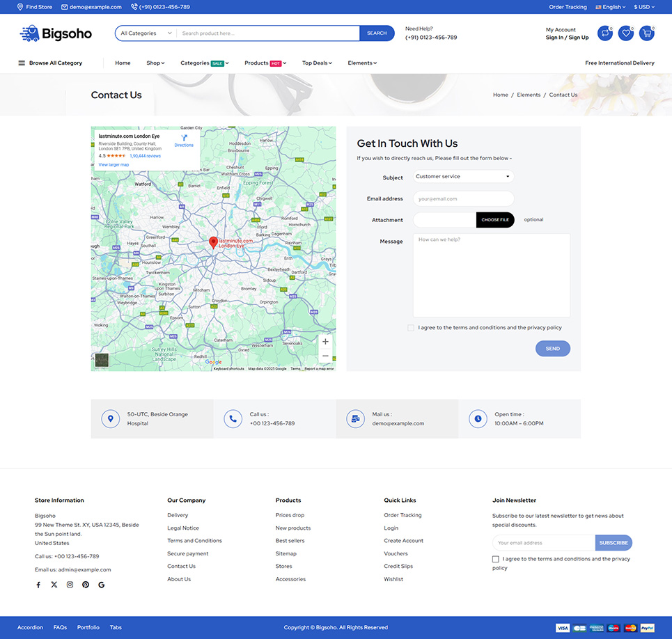Screen dimensions: 672x639
Task: Expand the All Categories search dropdown
Action: 146,33
